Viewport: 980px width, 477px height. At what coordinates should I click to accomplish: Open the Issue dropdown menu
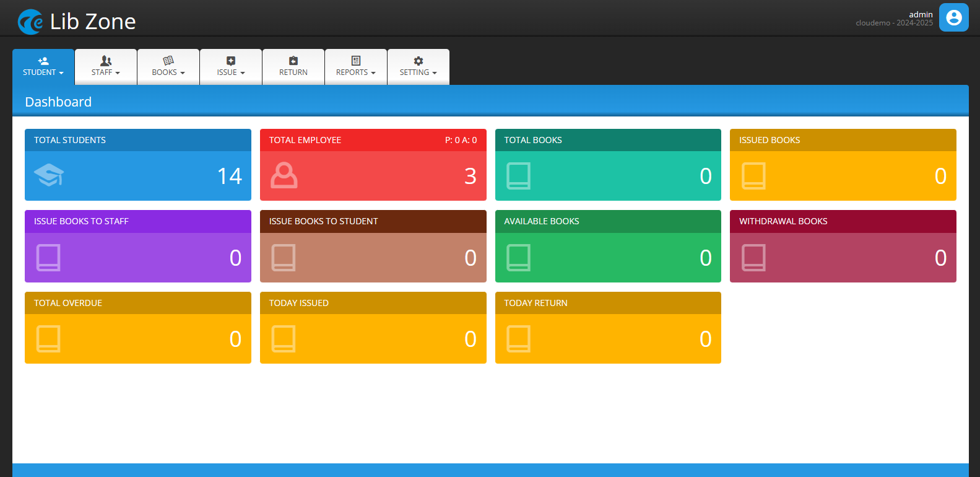point(231,67)
